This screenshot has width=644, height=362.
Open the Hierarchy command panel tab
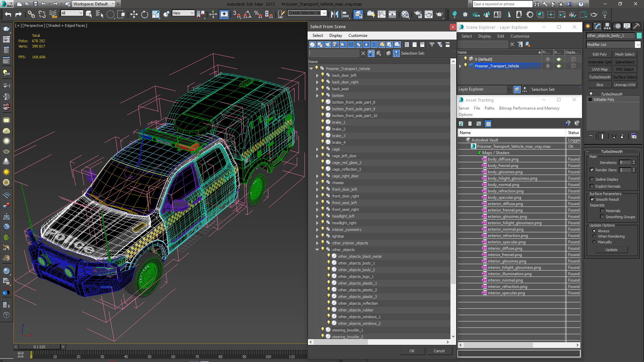click(x=607, y=26)
